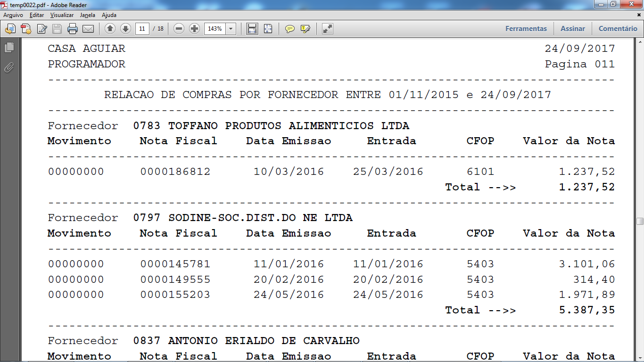Open the Editar menu
644x362 pixels.
(37, 15)
